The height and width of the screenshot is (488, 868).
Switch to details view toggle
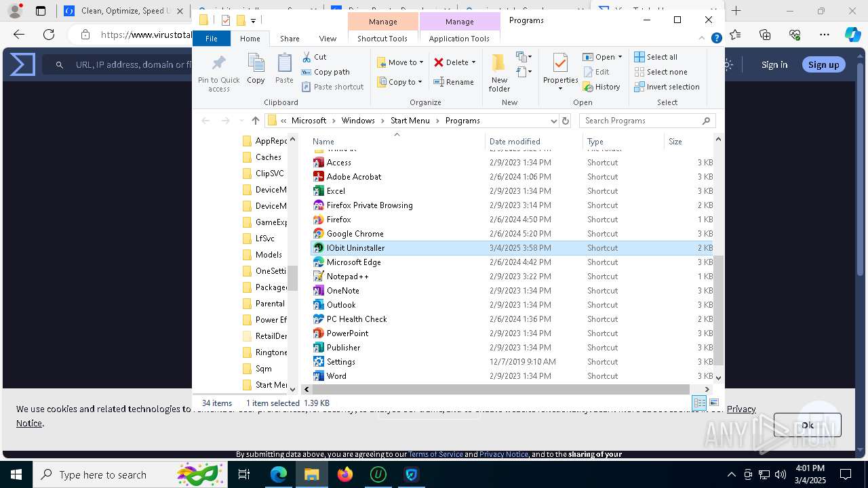699,403
